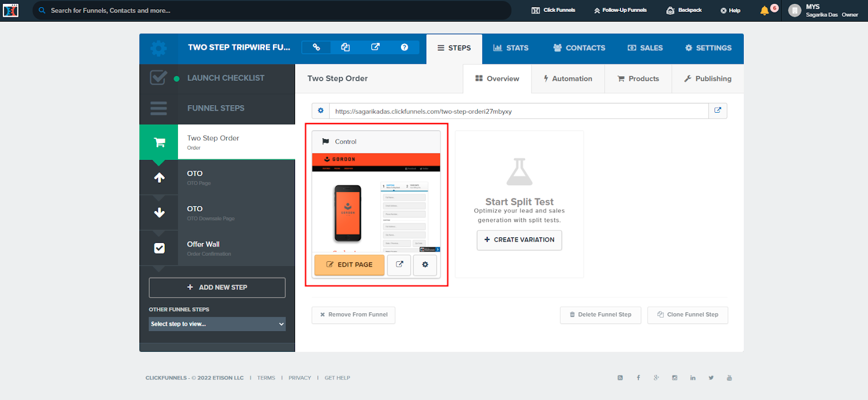Image resolution: width=868 pixels, height=400 pixels.
Task: Select the Automation tab
Action: click(x=568, y=79)
